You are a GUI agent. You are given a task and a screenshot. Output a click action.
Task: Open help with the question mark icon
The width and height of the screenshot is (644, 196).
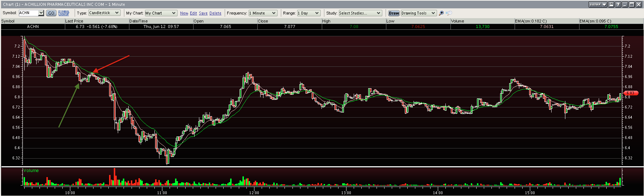(618, 4)
